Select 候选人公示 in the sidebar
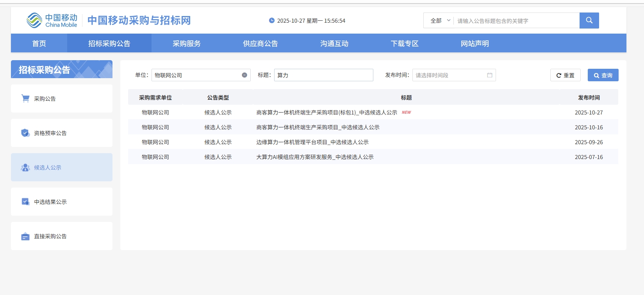This screenshot has height=295, width=644. click(48, 168)
